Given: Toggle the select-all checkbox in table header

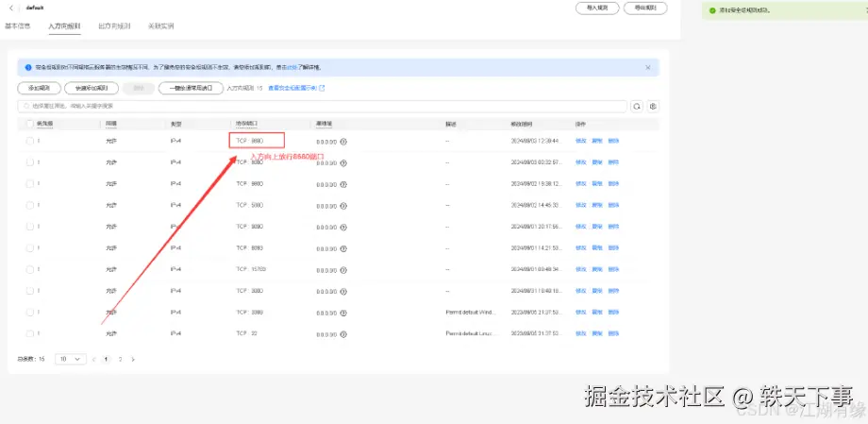Looking at the screenshot, I should 30,124.
